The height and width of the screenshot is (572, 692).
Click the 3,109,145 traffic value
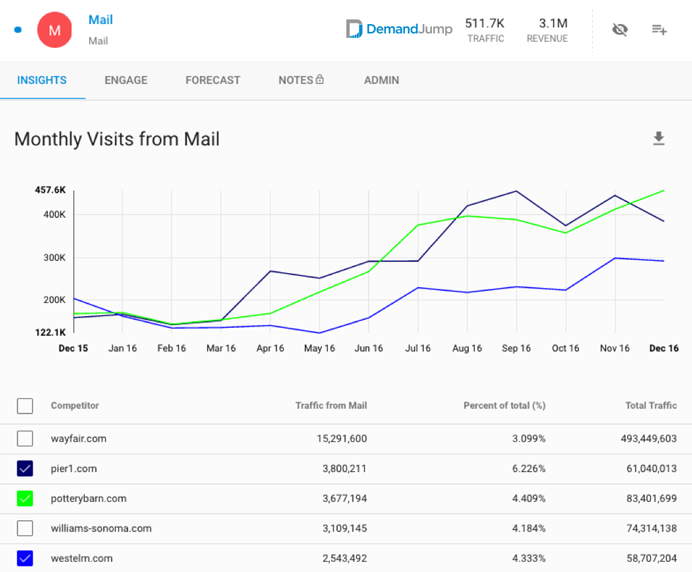pyautogui.click(x=344, y=528)
